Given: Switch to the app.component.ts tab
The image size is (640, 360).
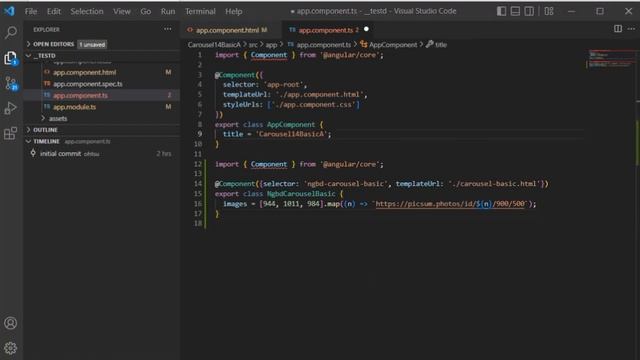Looking at the screenshot, I should (x=328, y=30).
